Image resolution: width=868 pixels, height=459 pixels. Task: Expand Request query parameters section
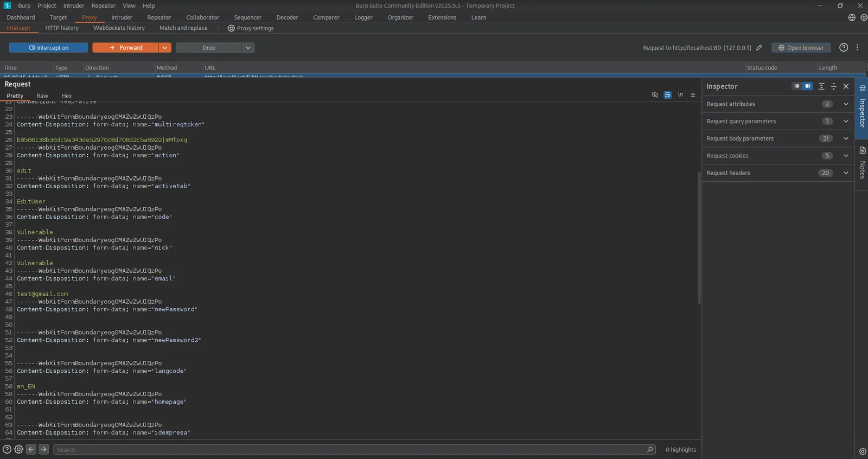pos(778,122)
